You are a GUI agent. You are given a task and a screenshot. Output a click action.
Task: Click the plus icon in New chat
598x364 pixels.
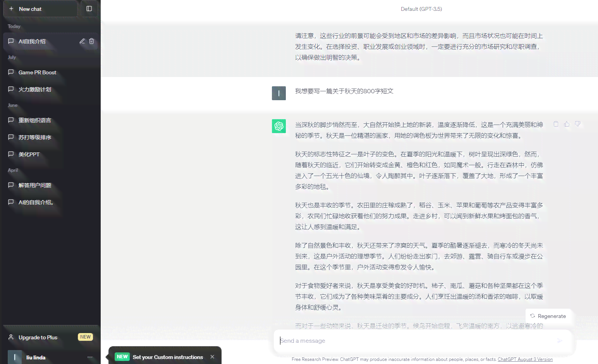11,9
